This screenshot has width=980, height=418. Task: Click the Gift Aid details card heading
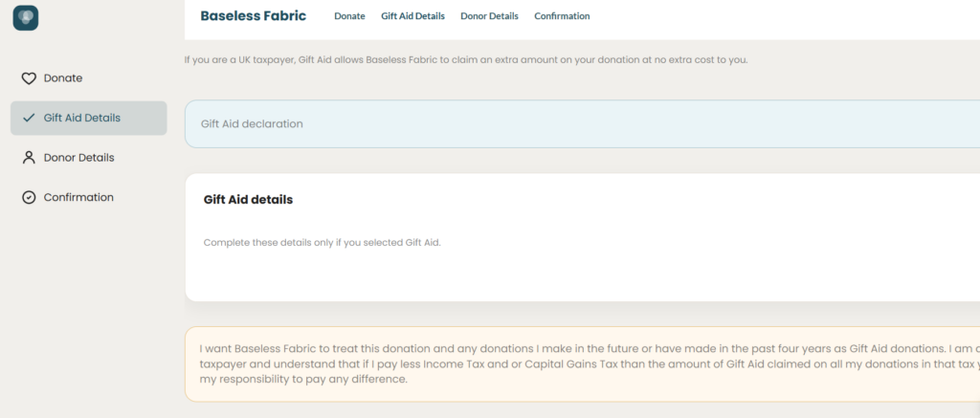point(248,200)
